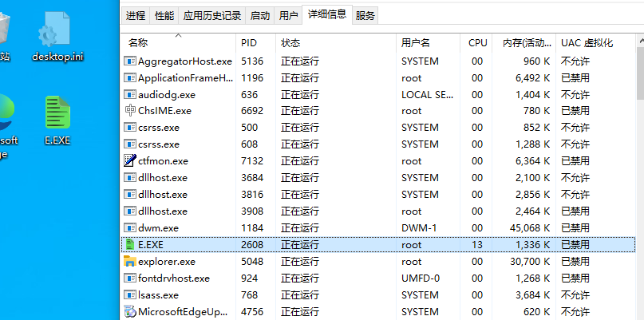Click the 960 K memory value

(x=536, y=61)
